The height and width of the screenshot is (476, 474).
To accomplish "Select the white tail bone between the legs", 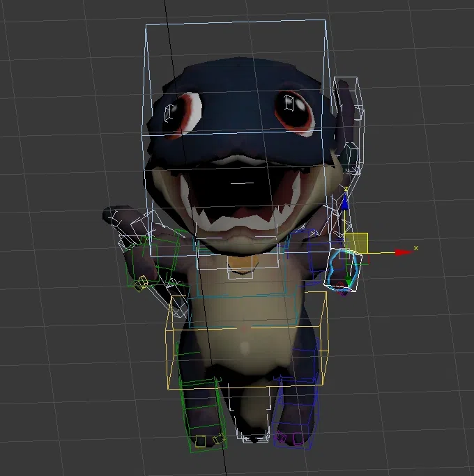I will coord(250,436).
